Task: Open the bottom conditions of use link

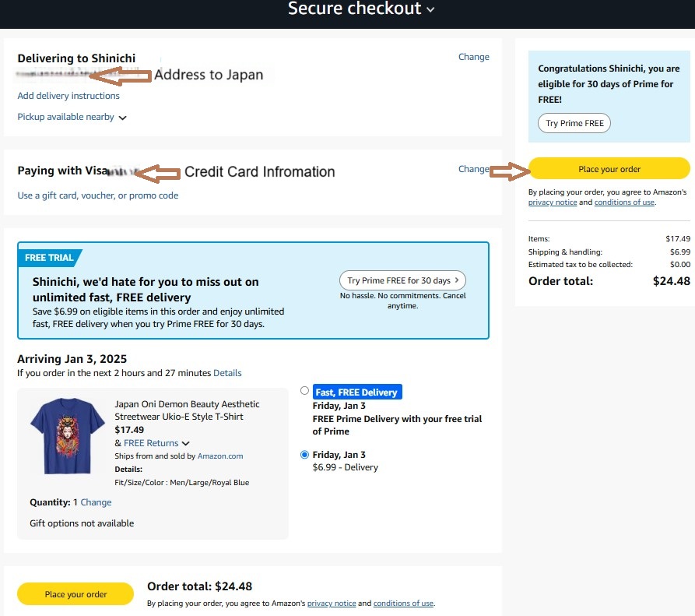Action: click(403, 603)
